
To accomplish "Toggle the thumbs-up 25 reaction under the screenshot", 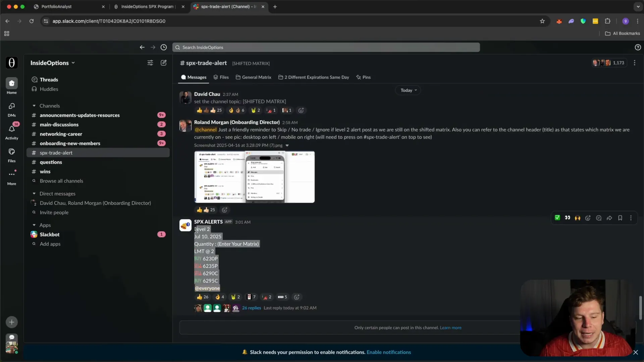I will 206,210.
